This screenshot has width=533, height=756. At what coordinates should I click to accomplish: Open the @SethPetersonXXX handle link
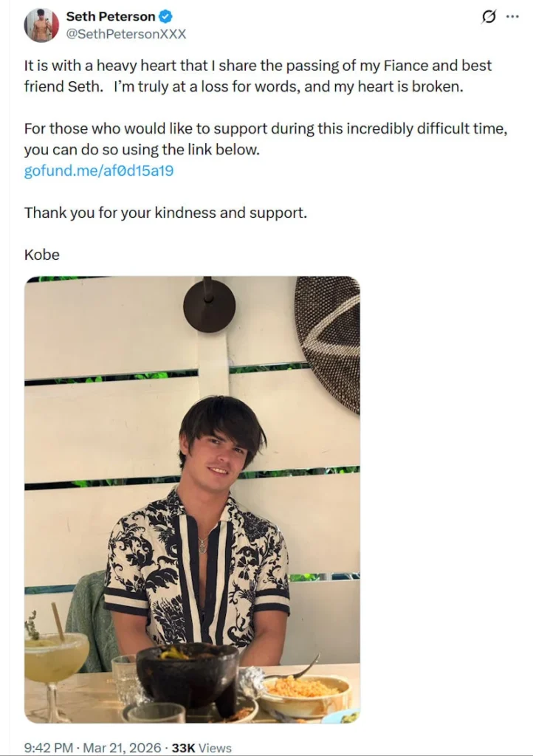click(x=125, y=34)
